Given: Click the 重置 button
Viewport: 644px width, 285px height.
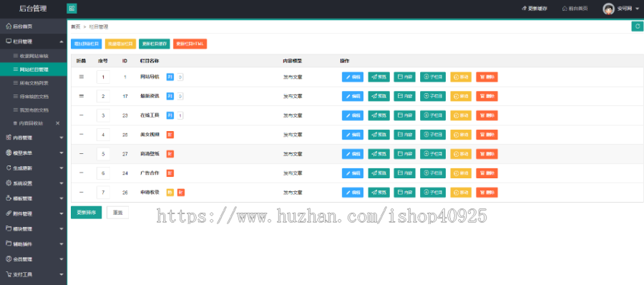Looking at the screenshot, I should click(x=118, y=213).
